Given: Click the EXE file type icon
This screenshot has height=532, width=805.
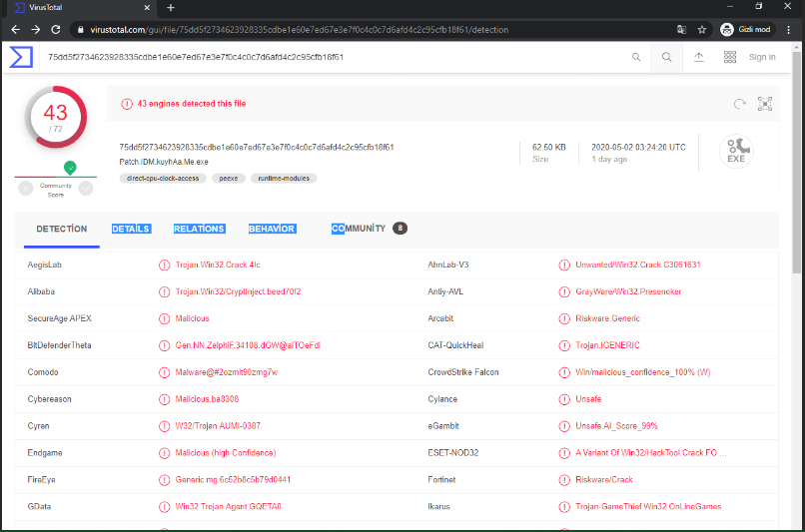Looking at the screenshot, I should coord(736,151).
